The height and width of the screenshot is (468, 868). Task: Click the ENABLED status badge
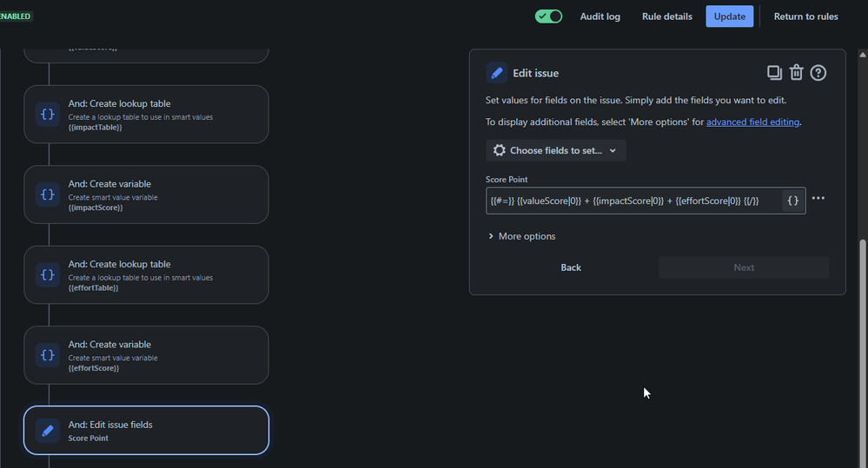16,16
